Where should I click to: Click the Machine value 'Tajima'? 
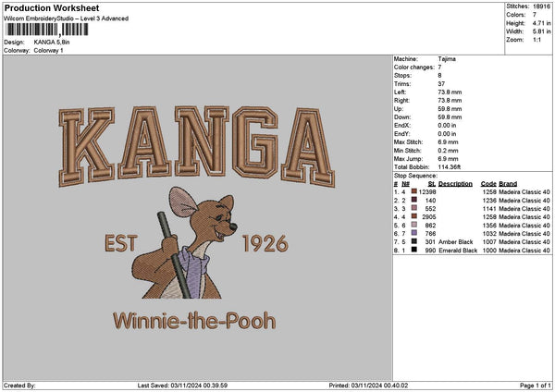point(447,59)
